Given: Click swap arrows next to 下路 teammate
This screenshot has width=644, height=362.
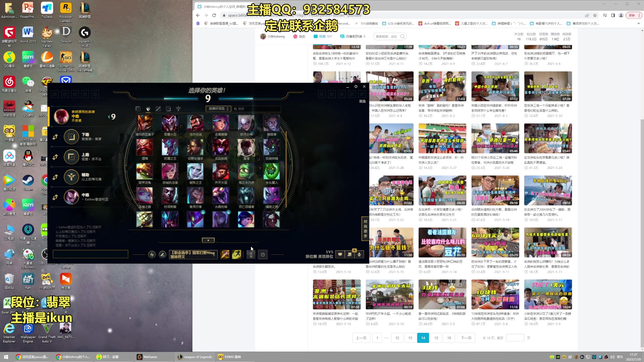Looking at the screenshot, I should click(55, 137).
